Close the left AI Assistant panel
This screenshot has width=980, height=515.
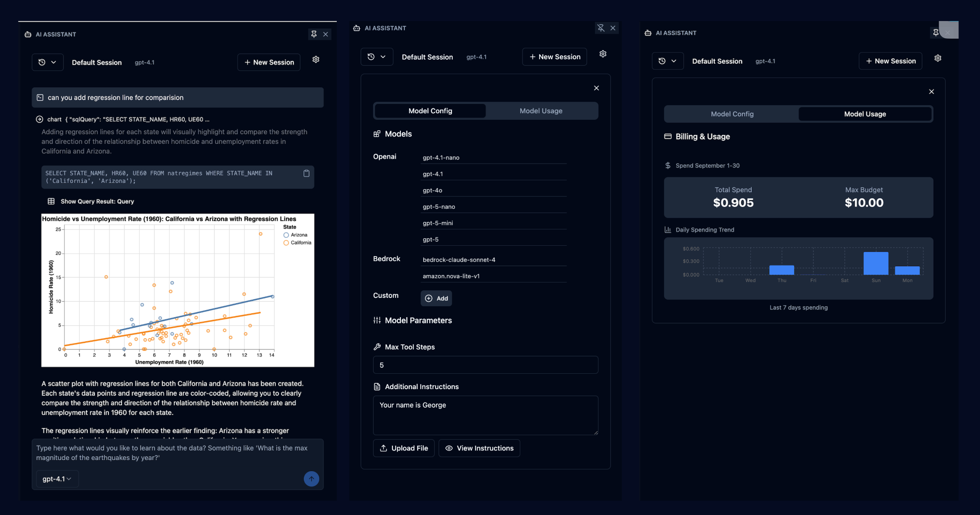tap(326, 34)
